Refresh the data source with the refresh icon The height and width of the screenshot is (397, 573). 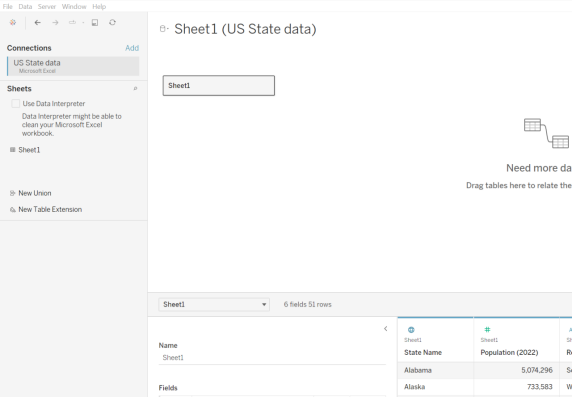pyautogui.click(x=113, y=23)
